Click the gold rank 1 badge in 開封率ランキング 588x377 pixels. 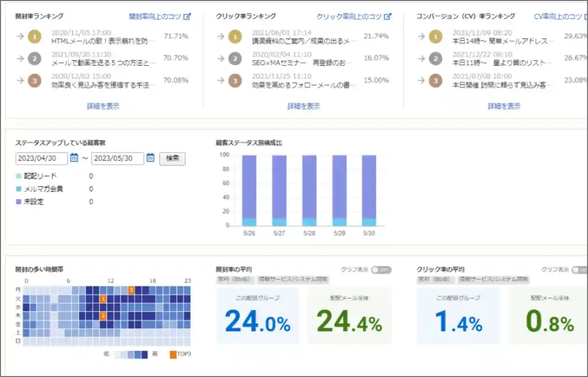[34, 36]
